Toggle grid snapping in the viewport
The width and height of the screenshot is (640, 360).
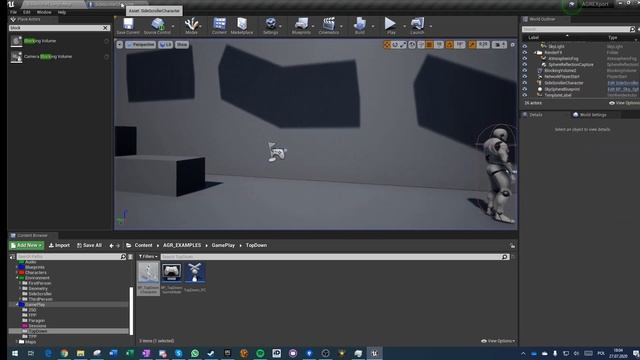[430, 44]
